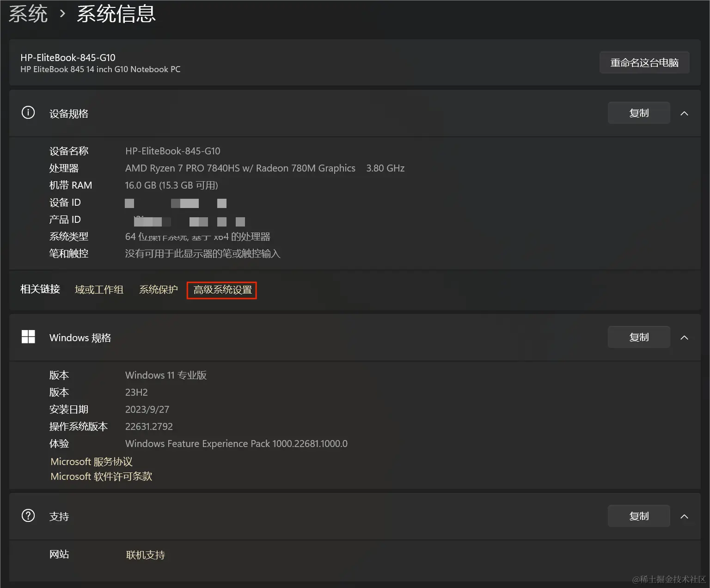710x588 pixels.
Task: Copy the 支持 details with 复制
Action: tap(639, 516)
